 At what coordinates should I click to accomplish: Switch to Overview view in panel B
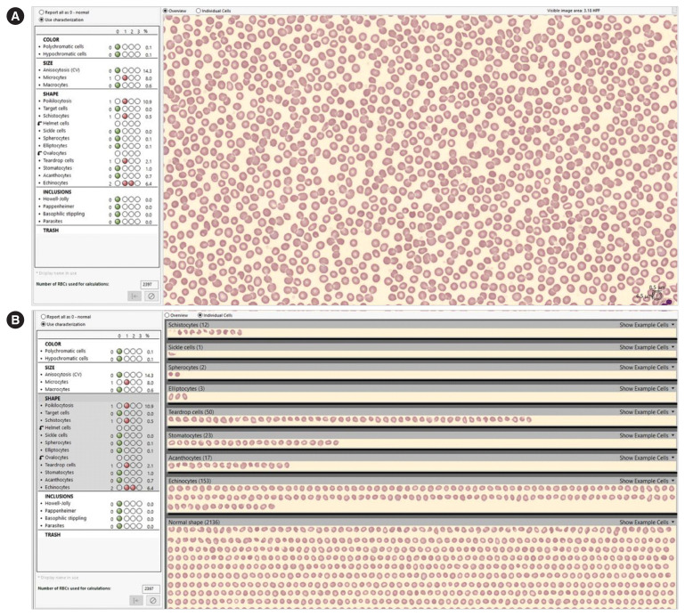(x=167, y=315)
